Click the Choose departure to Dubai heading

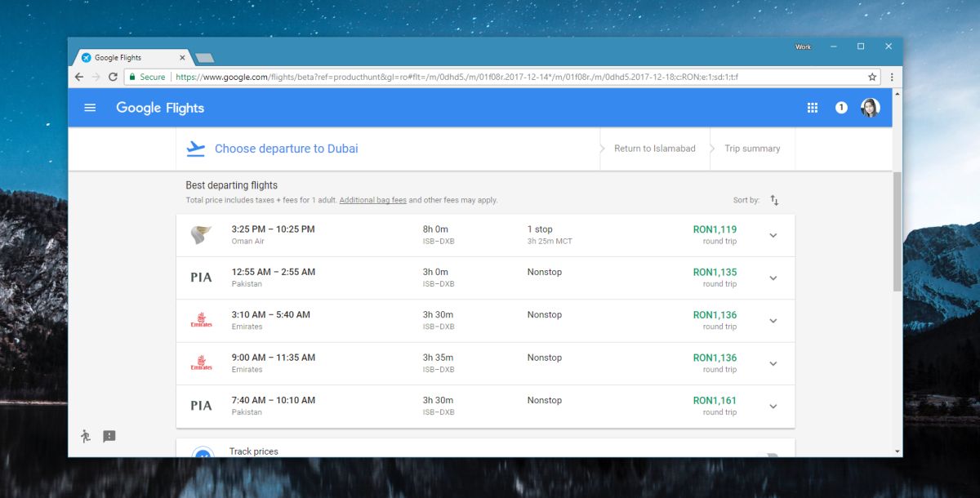287,149
